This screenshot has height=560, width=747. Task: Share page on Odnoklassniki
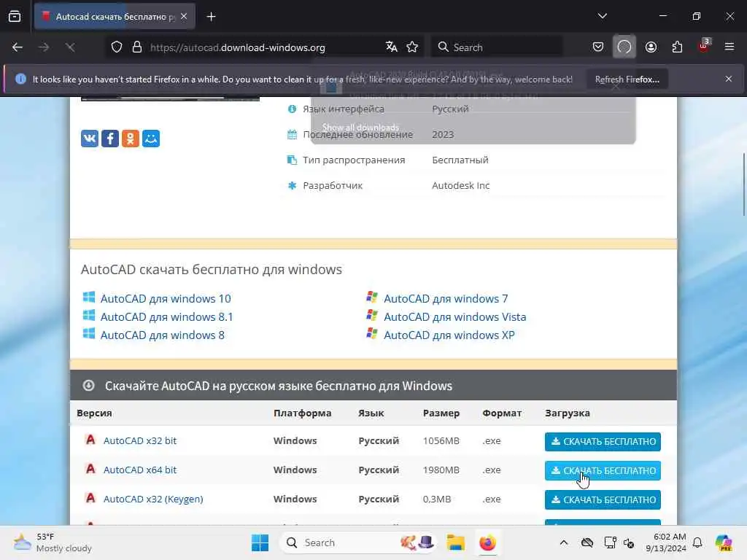click(x=131, y=139)
